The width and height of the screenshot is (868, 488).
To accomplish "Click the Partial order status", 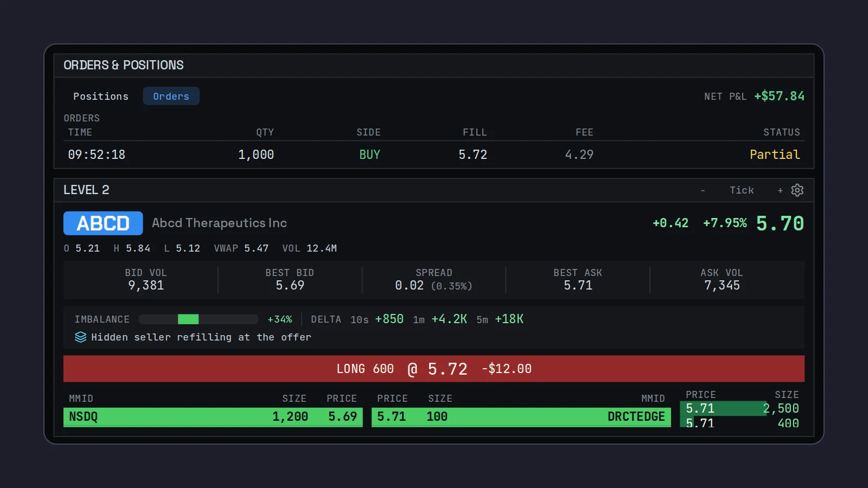I will (775, 155).
